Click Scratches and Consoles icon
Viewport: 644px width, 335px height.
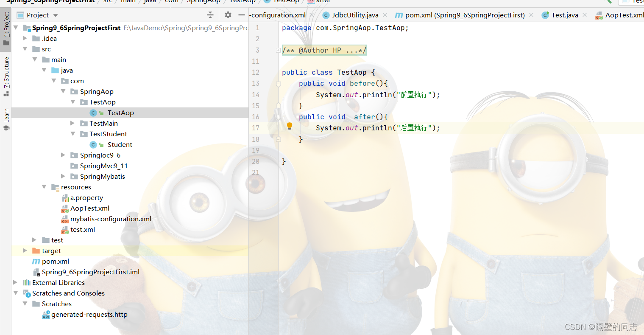pos(27,293)
